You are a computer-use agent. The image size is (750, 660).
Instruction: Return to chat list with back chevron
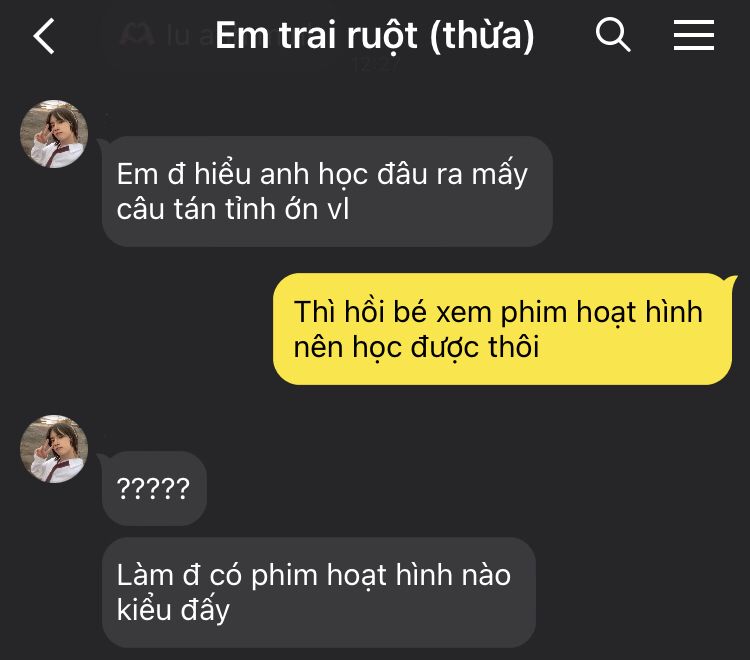point(44,36)
